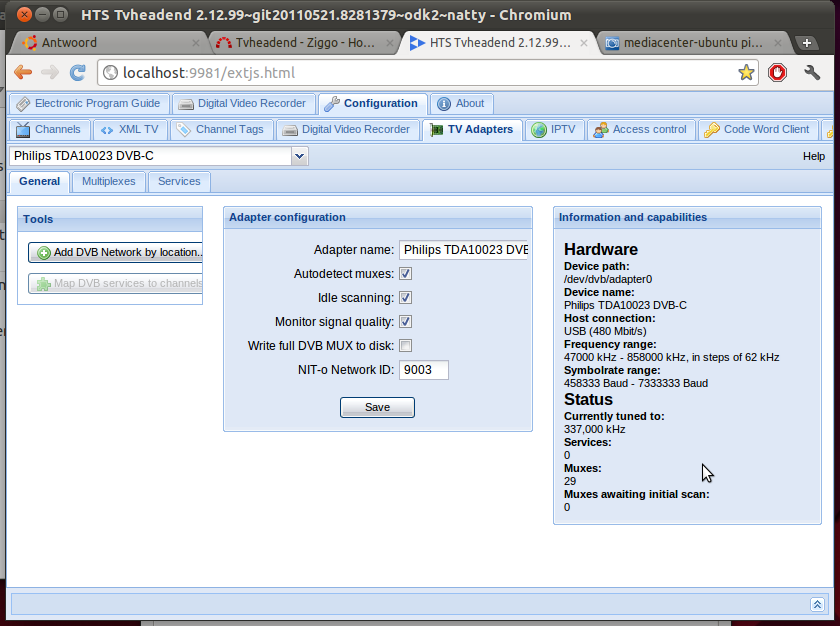The width and height of the screenshot is (840, 626).
Task: Close the HTS Tvheadend browser tab
Action: point(584,43)
